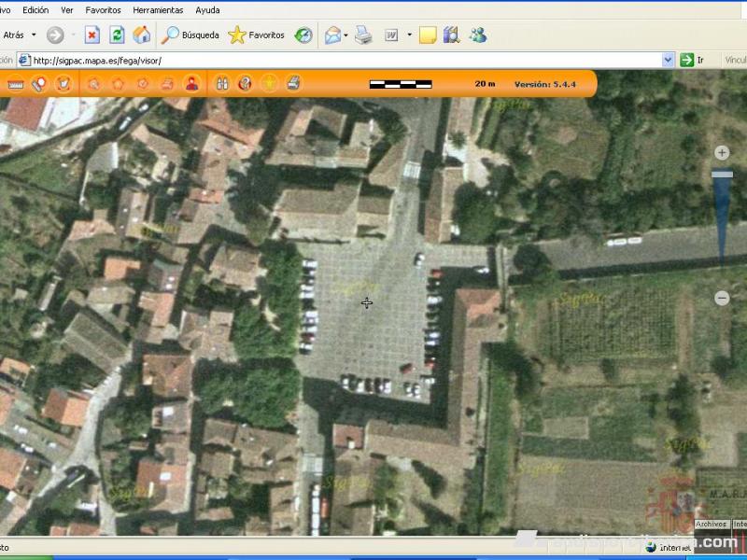Expand the Mail button dropdown arrow

click(x=345, y=35)
